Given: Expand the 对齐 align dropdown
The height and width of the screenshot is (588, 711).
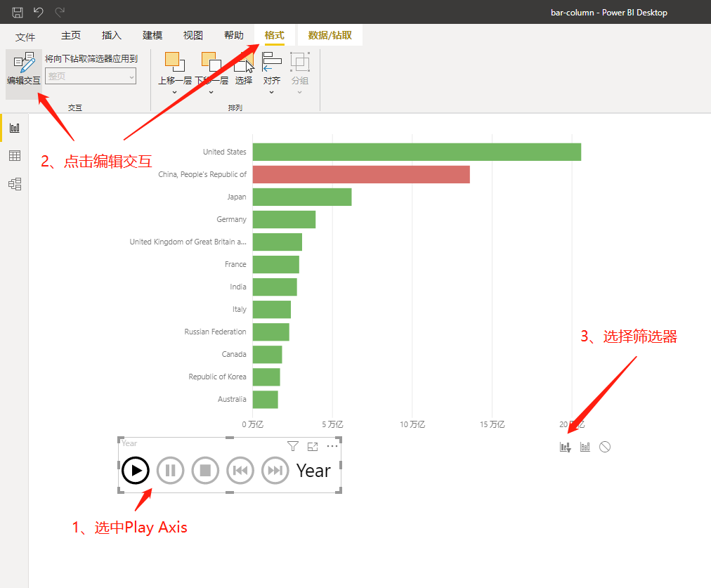Looking at the screenshot, I should pyautogui.click(x=272, y=92).
